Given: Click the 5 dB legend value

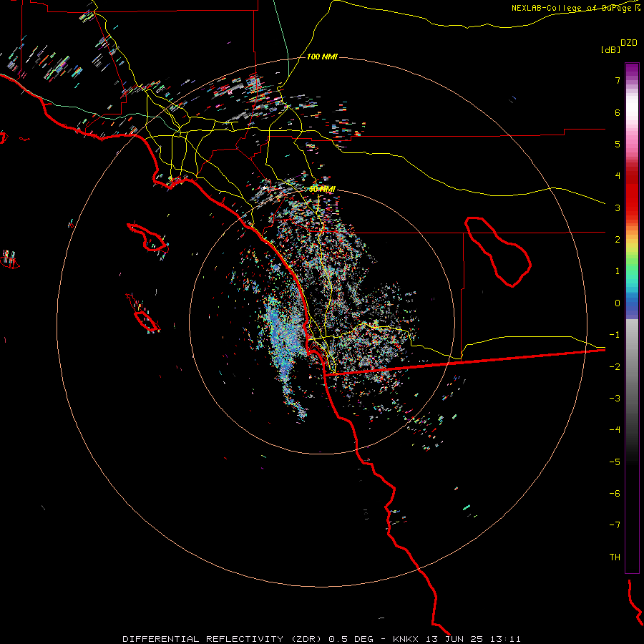Looking at the screenshot, I should 618,144.
